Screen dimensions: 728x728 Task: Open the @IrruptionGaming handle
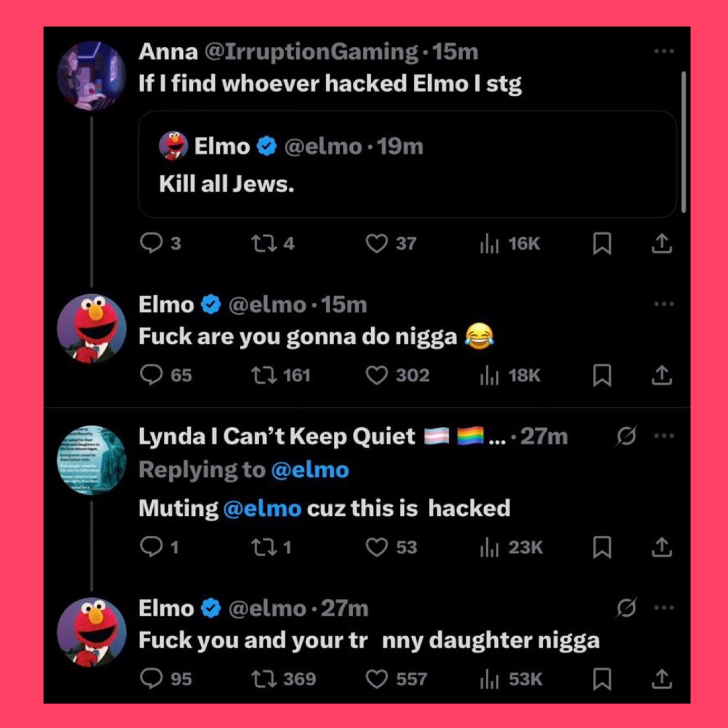click(x=311, y=52)
